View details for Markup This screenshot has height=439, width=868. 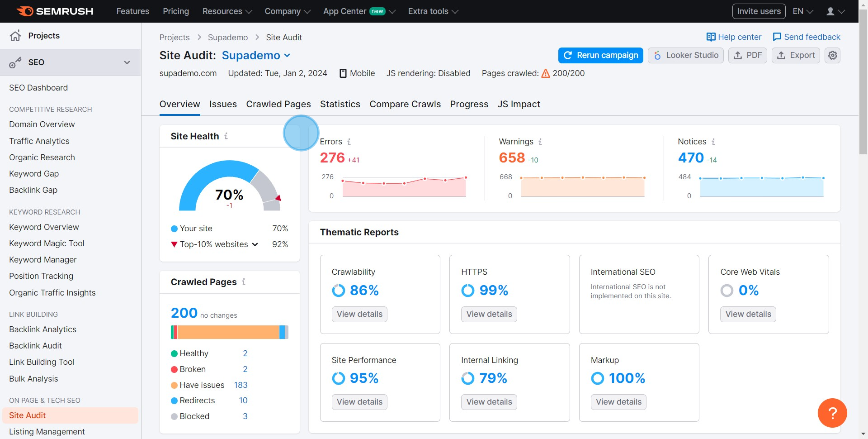[x=618, y=402]
